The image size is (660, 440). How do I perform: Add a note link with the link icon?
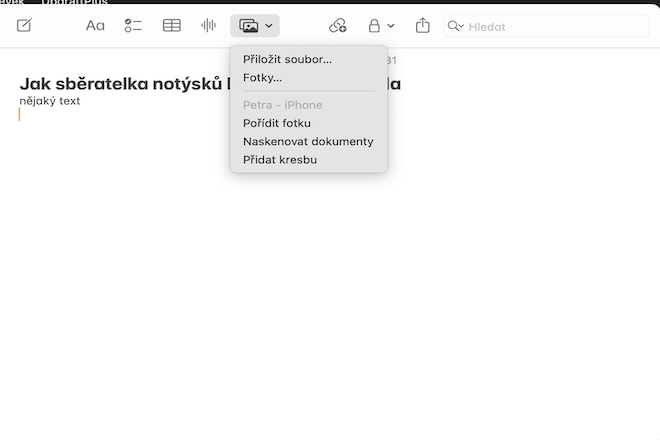click(x=337, y=26)
